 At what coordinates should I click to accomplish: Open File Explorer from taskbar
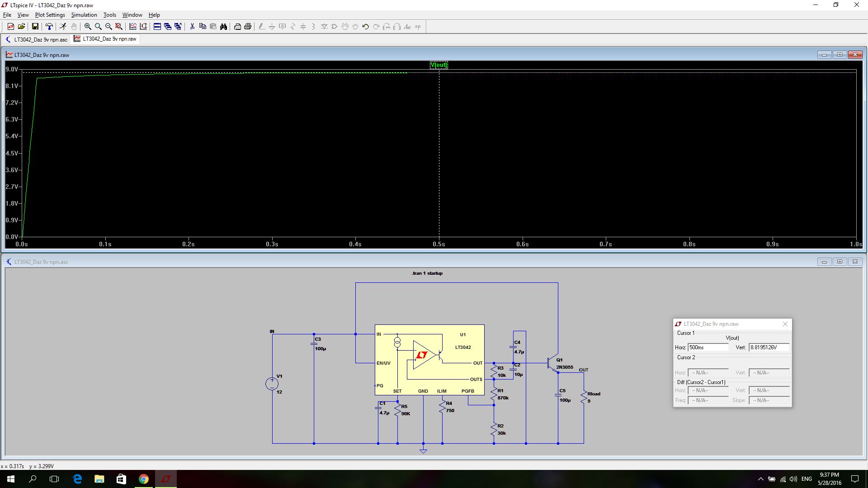(x=99, y=479)
